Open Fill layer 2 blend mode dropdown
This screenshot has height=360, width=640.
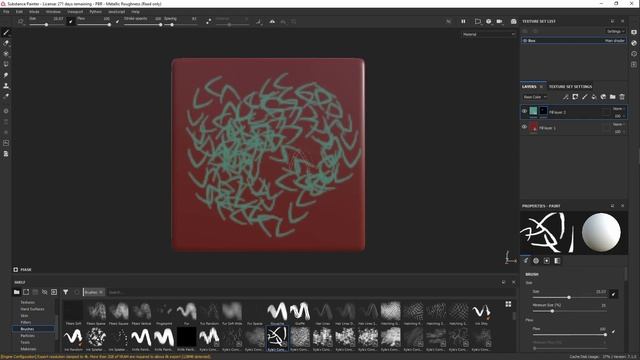point(619,109)
